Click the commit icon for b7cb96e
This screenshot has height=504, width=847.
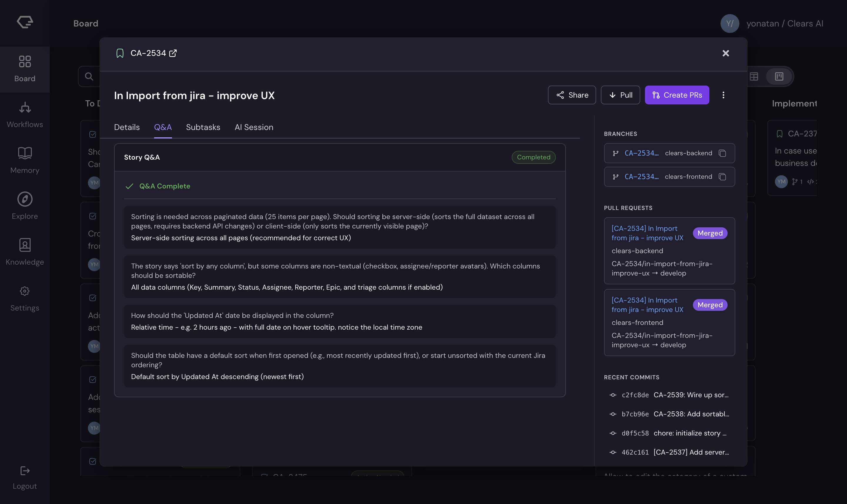click(613, 414)
